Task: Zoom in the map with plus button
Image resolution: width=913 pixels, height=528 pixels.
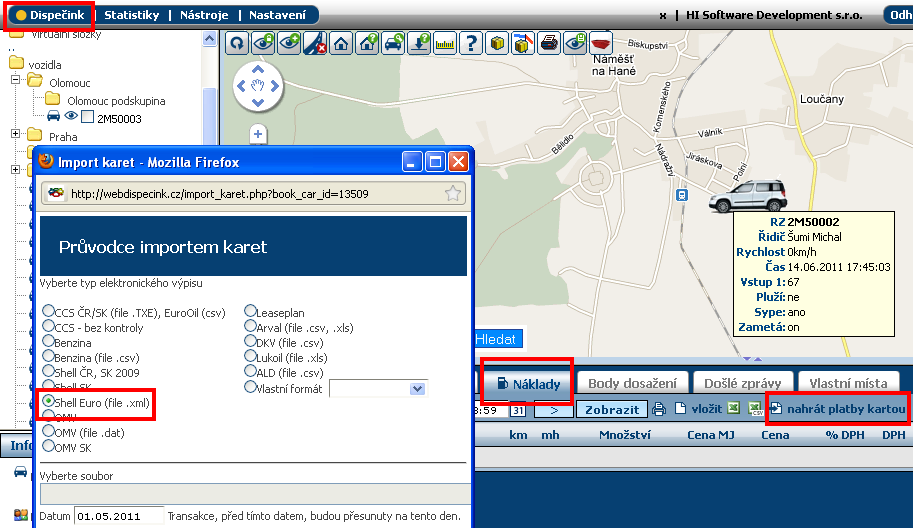Action: pyautogui.click(x=258, y=134)
